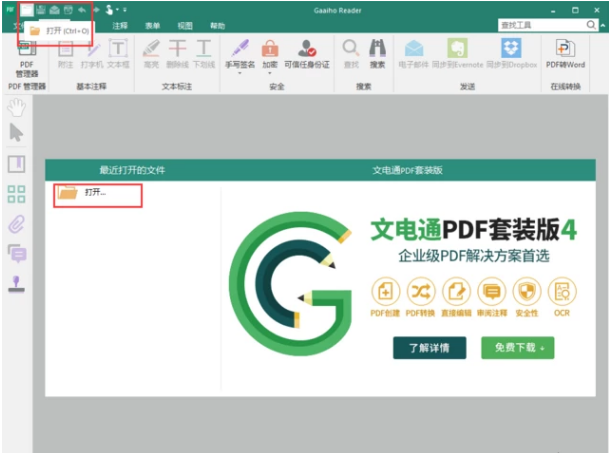Viewport: 609px width, 453px height.
Task: Select the arrow Select tool in left sidebar
Action: [16, 132]
